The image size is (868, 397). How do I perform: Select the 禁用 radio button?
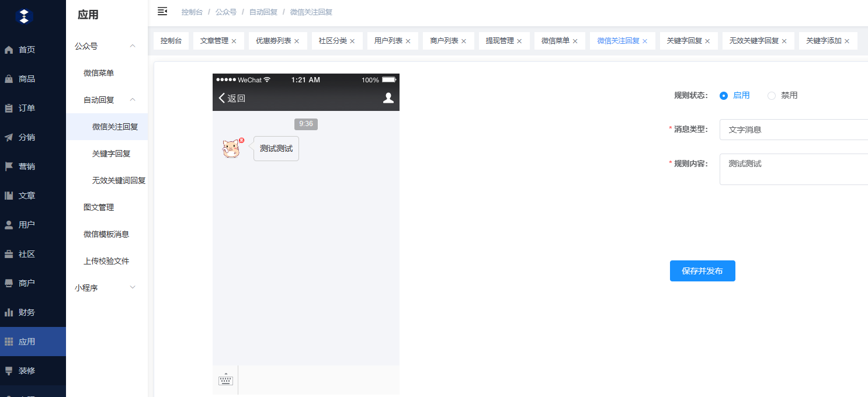(x=772, y=96)
